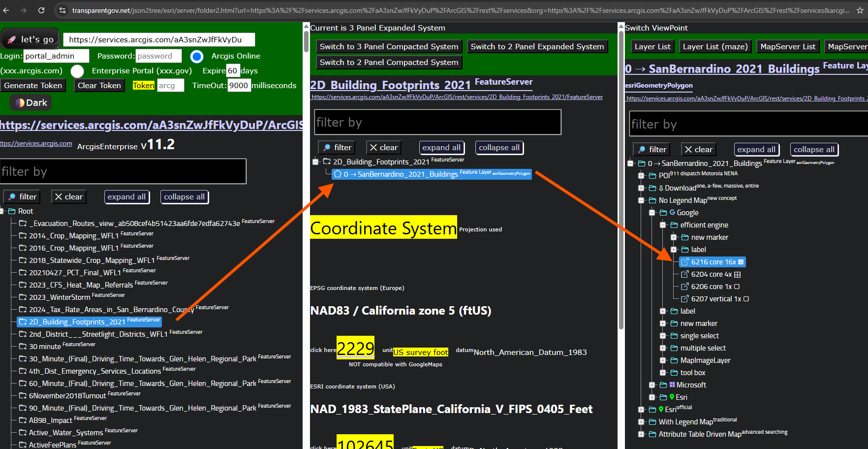Click the folder icon next to tool box
The width and height of the screenshot is (868, 449).
pos(674,373)
